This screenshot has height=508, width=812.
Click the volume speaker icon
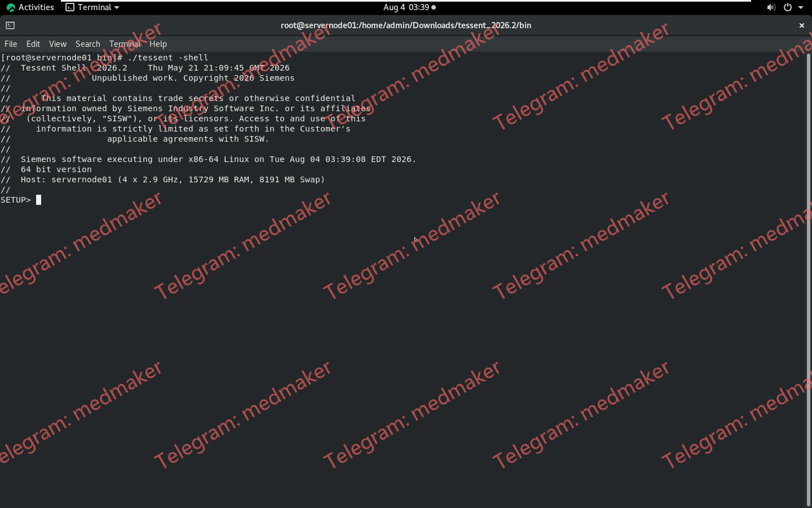(x=771, y=7)
